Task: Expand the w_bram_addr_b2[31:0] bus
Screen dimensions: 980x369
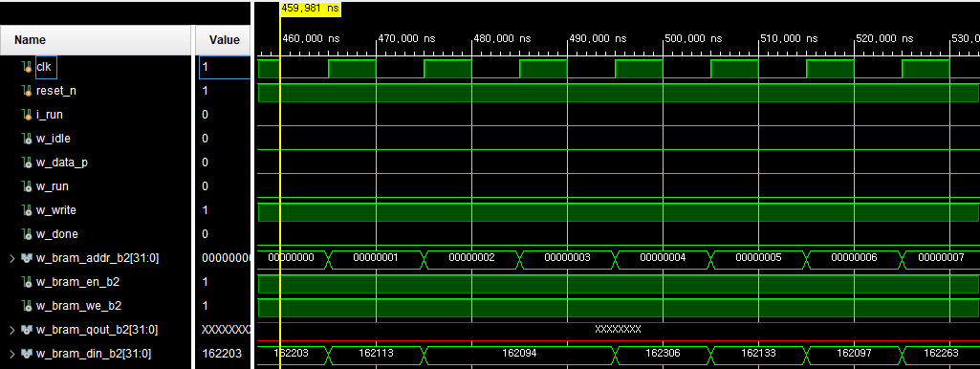Action: coord(11,258)
